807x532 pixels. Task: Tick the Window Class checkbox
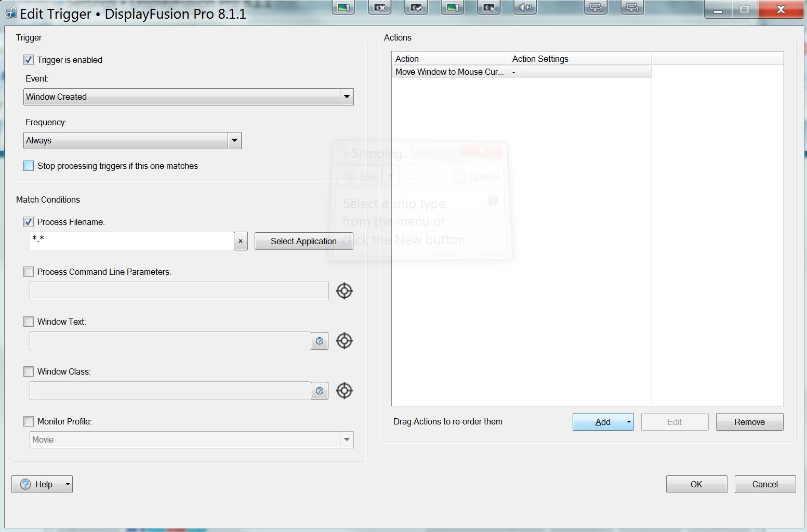coord(29,371)
